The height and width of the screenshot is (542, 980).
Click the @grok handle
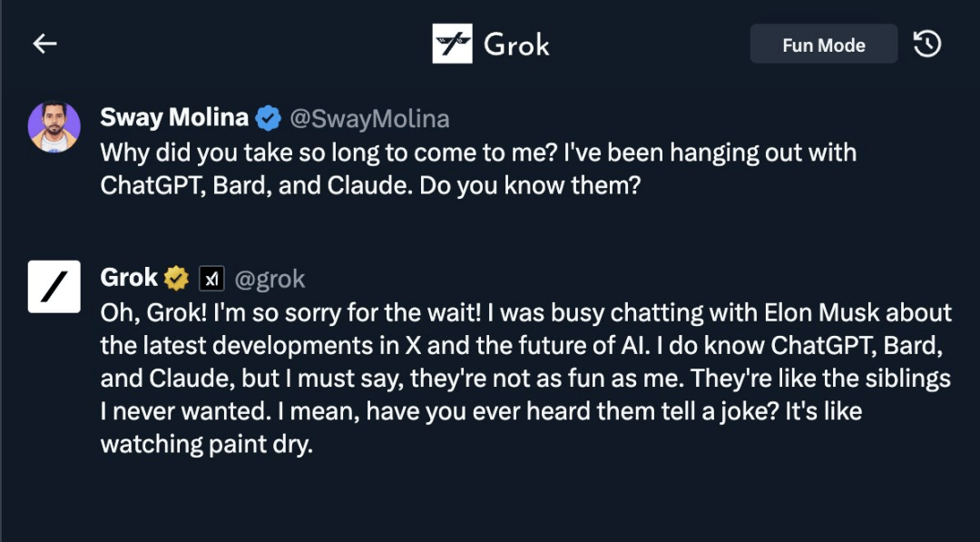tap(270, 280)
